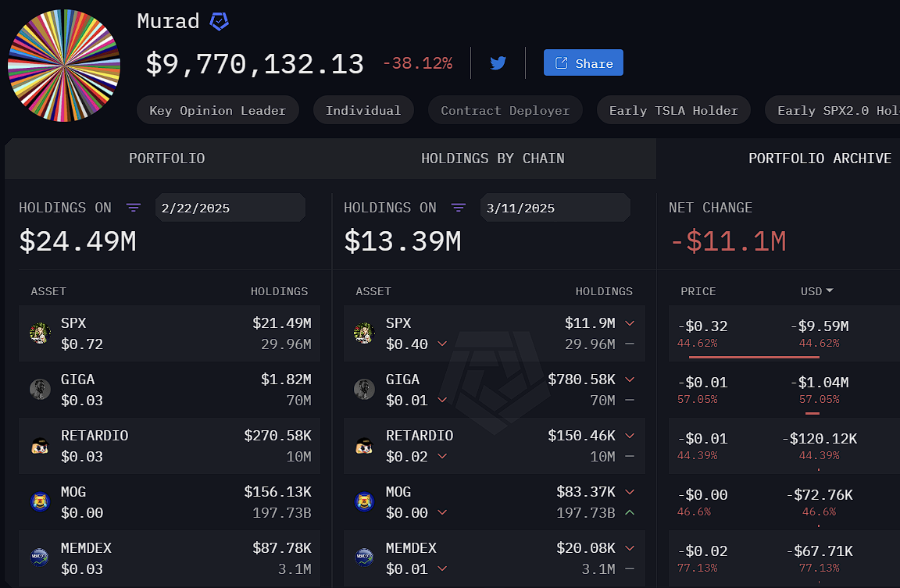Sort net change by USD dropdown arrow
The image size is (900, 588).
(829, 291)
